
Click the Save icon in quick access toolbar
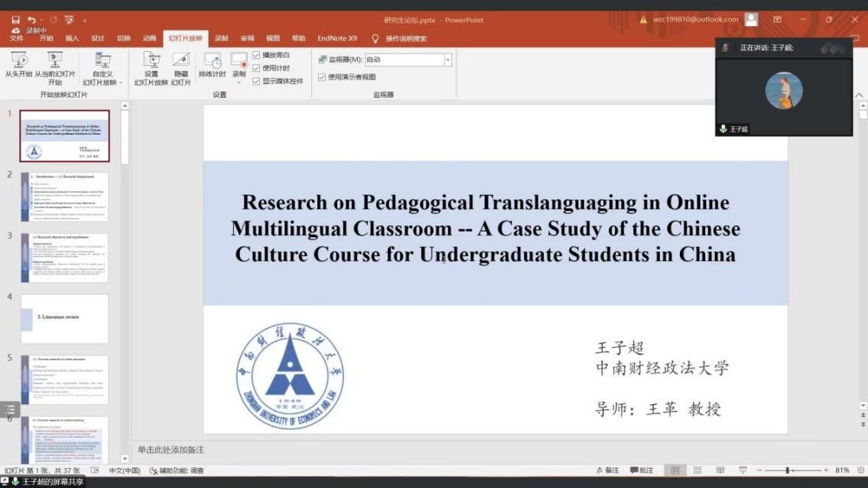15,20
